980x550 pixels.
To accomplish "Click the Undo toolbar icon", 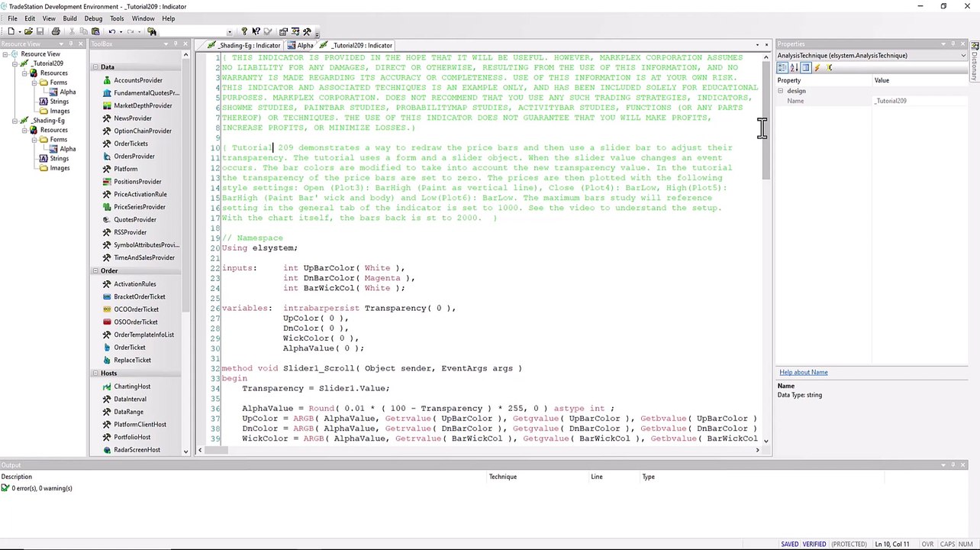I will (x=111, y=31).
